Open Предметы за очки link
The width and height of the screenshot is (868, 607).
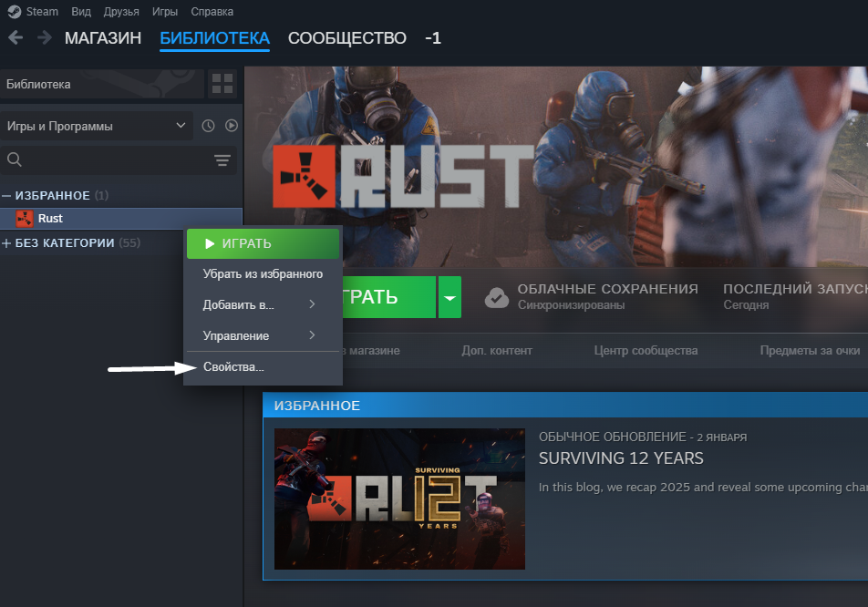[x=810, y=351]
